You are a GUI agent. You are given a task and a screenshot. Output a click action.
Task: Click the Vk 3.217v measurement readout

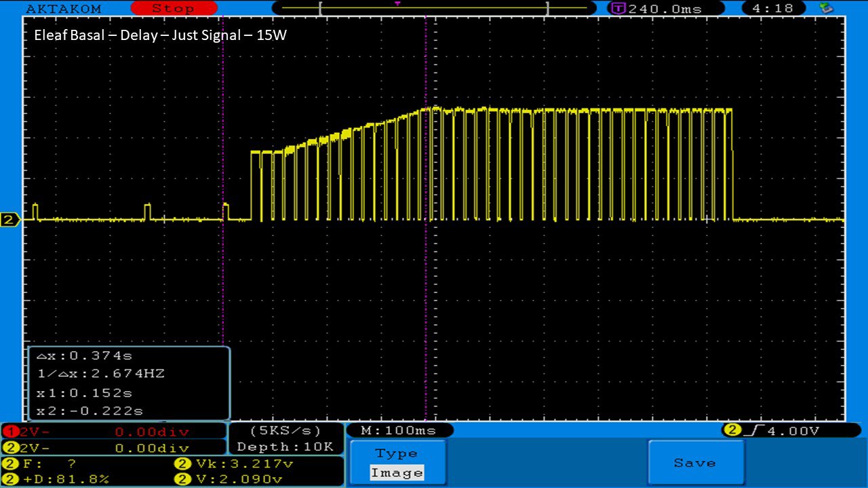pyautogui.click(x=234, y=464)
